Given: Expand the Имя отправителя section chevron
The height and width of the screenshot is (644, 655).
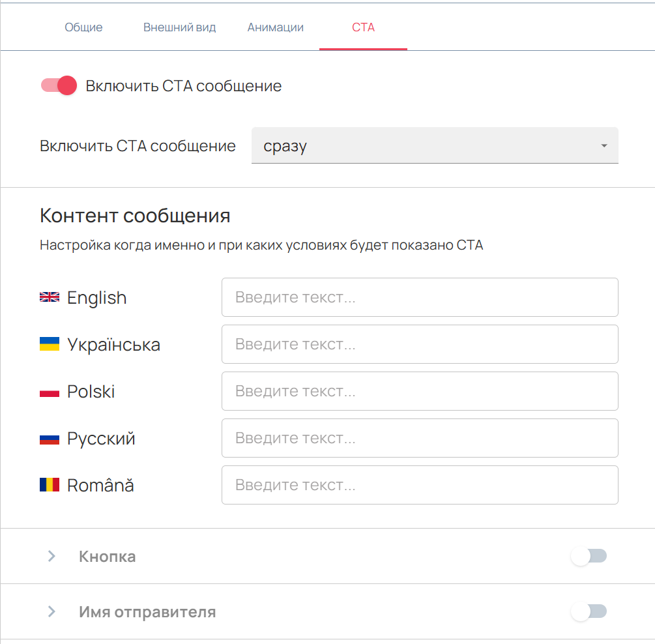Looking at the screenshot, I should [52, 612].
